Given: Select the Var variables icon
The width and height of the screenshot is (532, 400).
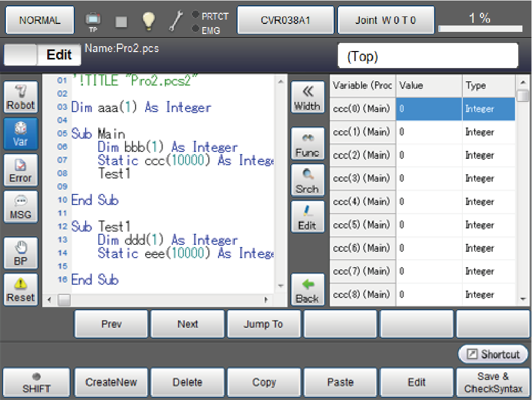Looking at the screenshot, I should tap(21, 134).
